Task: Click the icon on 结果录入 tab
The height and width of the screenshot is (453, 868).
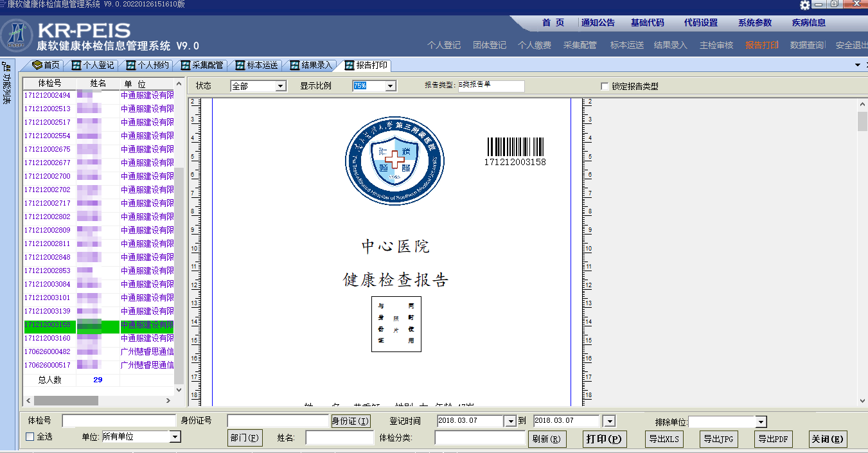Action: [x=295, y=66]
